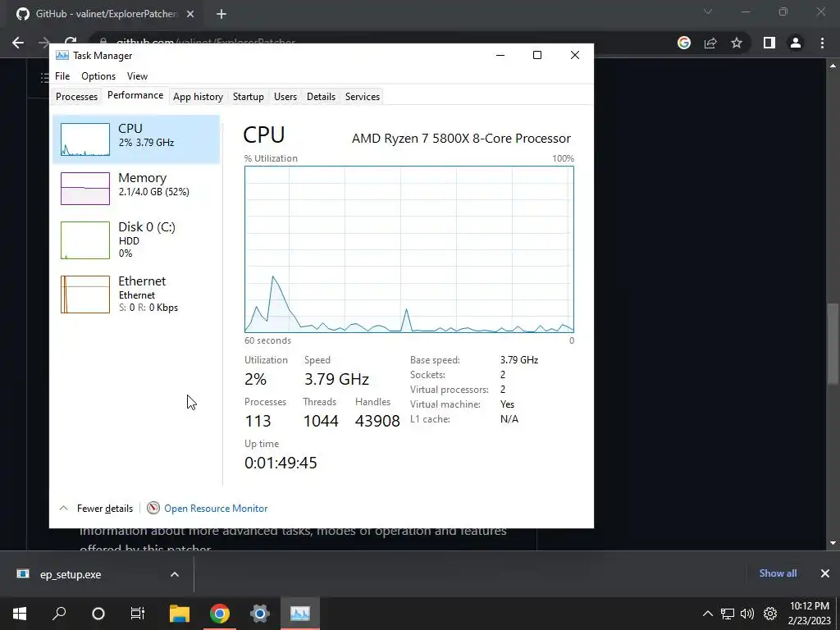This screenshot has height=630, width=840.
Task: Collapse with Fewer details chevron
Action: pos(63,508)
